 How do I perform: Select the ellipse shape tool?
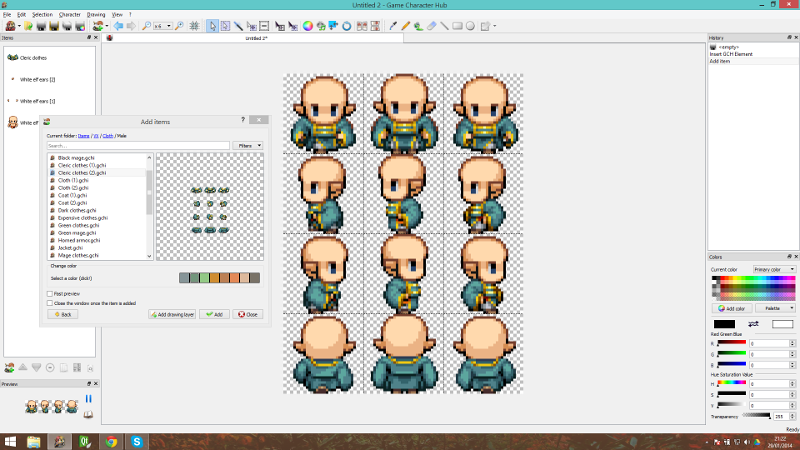pyautogui.click(x=469, y=26)
